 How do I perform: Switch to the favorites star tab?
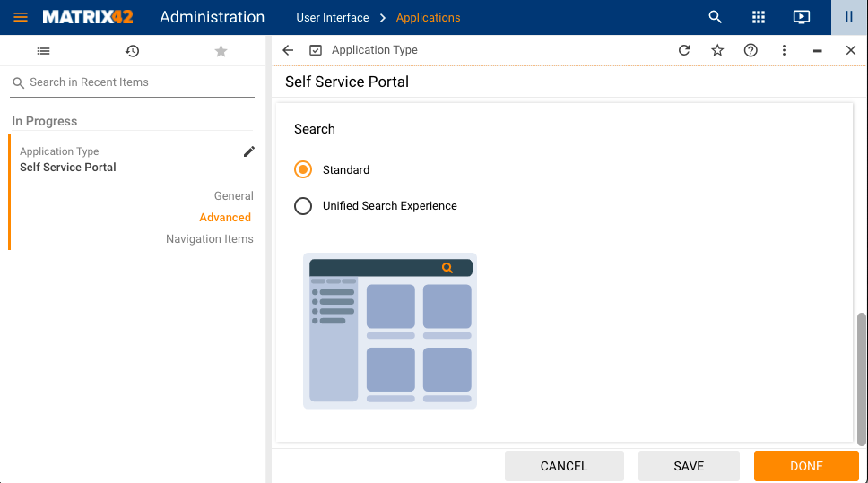coord(221,51)
